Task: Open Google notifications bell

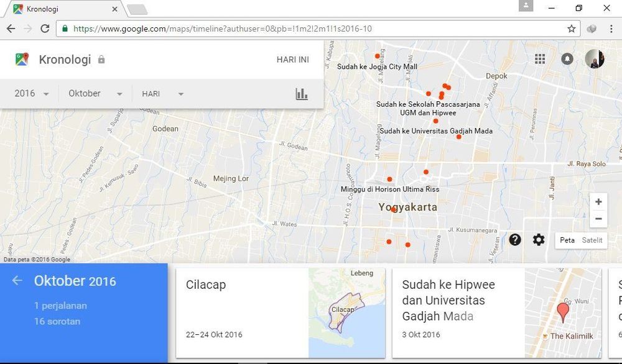Action: pyautogui.click(x=567, y=59)
